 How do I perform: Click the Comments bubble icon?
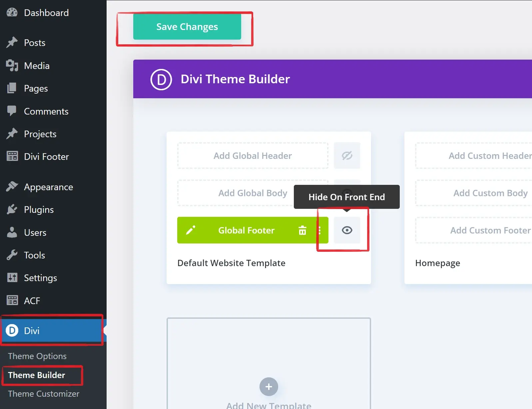click(x=12, y=111)
